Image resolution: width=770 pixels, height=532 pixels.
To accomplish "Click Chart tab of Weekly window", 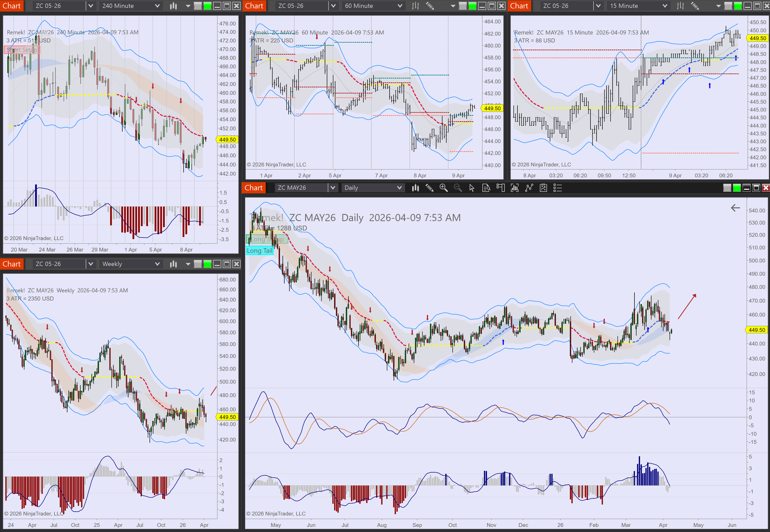I will pos(12,264).
